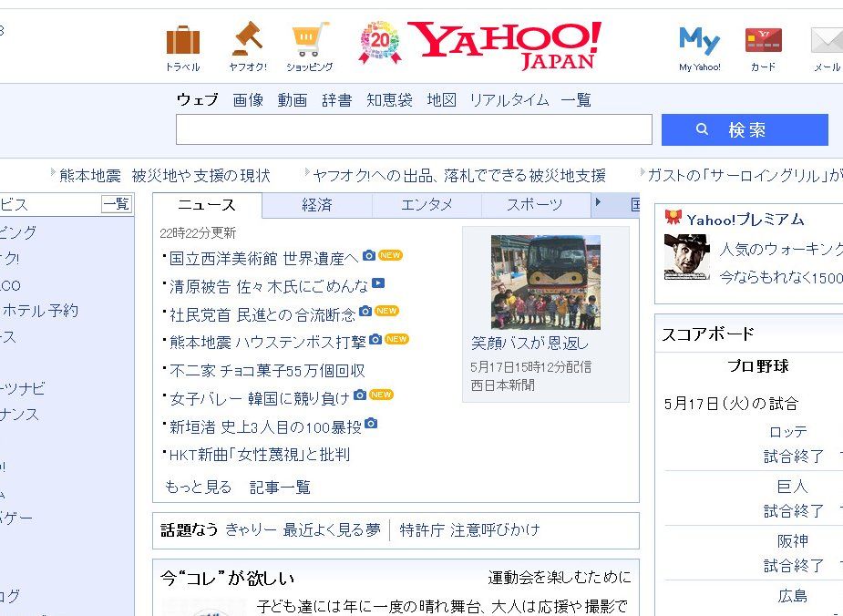The image size is (843, 616).
Task: Open headline 不二家 チョコ菓子55万個回収
Action: [x=267, y=370]
